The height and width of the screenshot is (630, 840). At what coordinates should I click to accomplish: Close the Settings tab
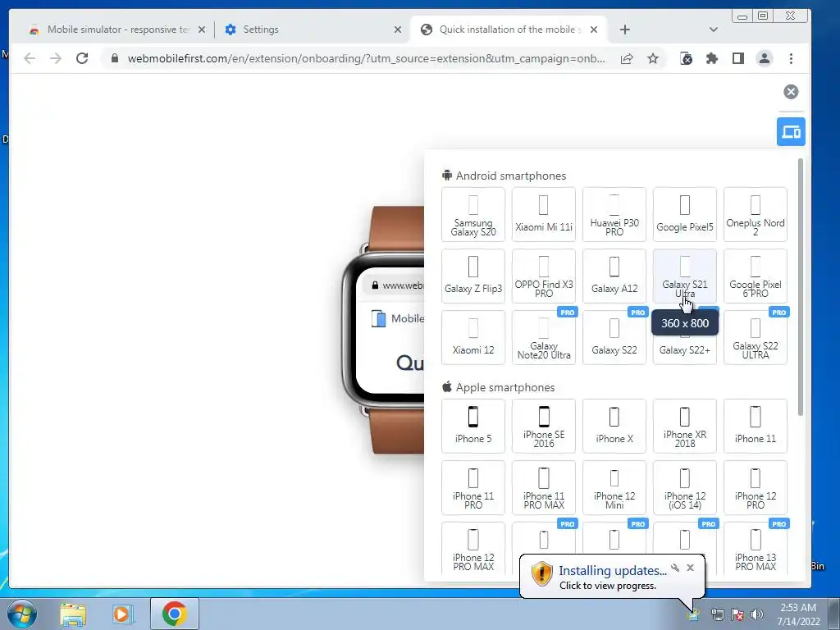pos(398,30)
